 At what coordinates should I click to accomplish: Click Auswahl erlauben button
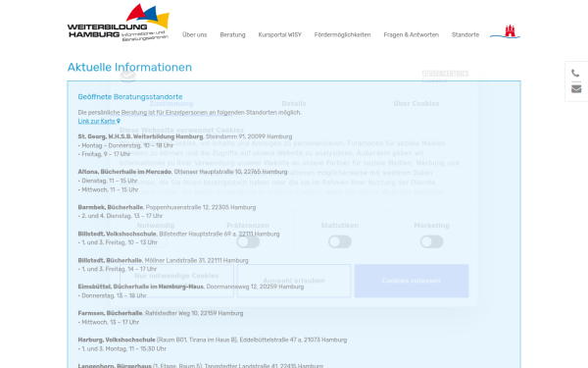[x=294, y=281]
